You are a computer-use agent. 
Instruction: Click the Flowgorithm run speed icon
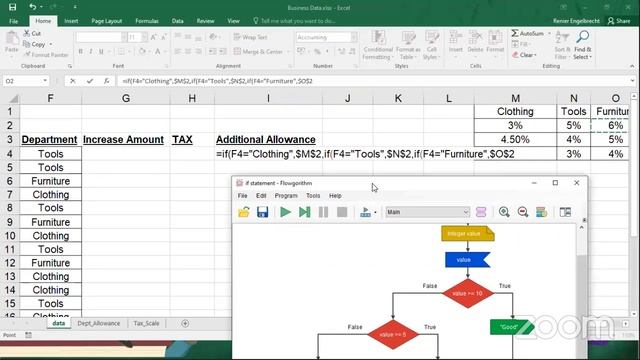point(365,212)
